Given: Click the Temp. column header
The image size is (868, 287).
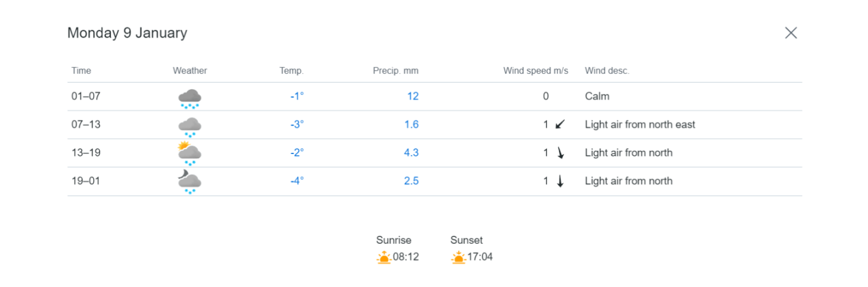Looking at the screenshot, I should click(292, 71).
